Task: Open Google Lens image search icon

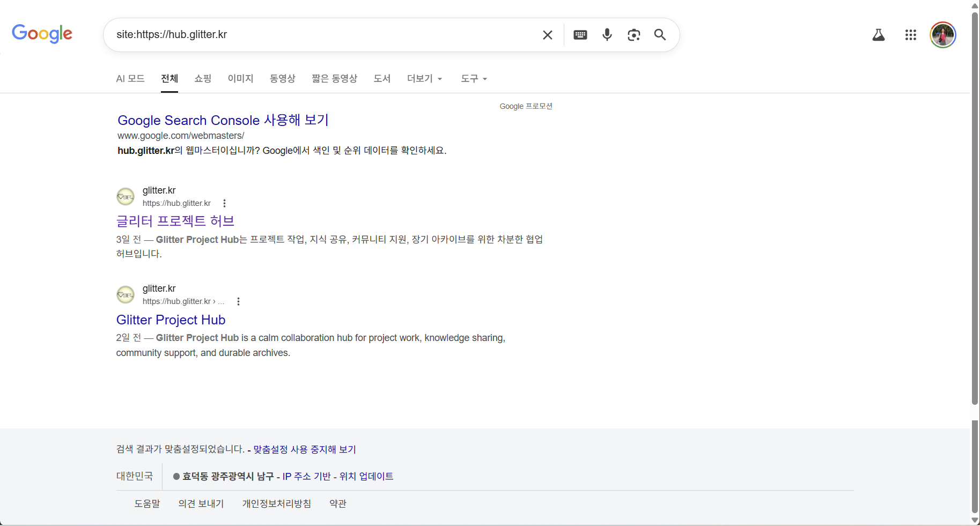Action: tap(634, 35)
